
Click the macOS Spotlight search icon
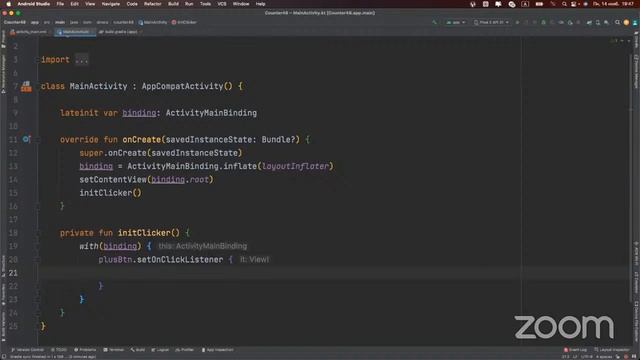tap(564, 4)
